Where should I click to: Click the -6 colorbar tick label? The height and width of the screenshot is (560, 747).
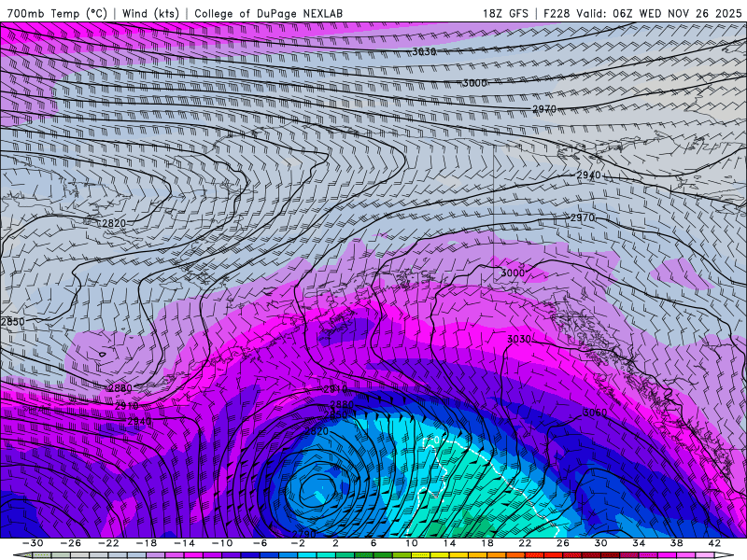(261, 543)
